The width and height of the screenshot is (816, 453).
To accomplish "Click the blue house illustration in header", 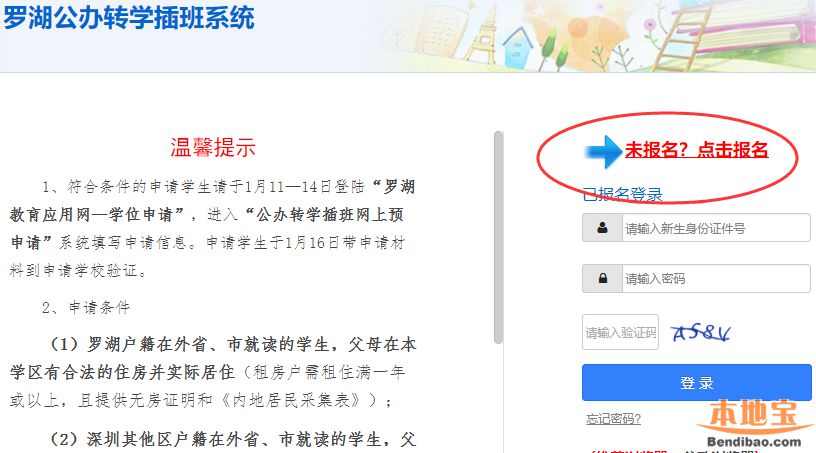I will pos(518,46).
